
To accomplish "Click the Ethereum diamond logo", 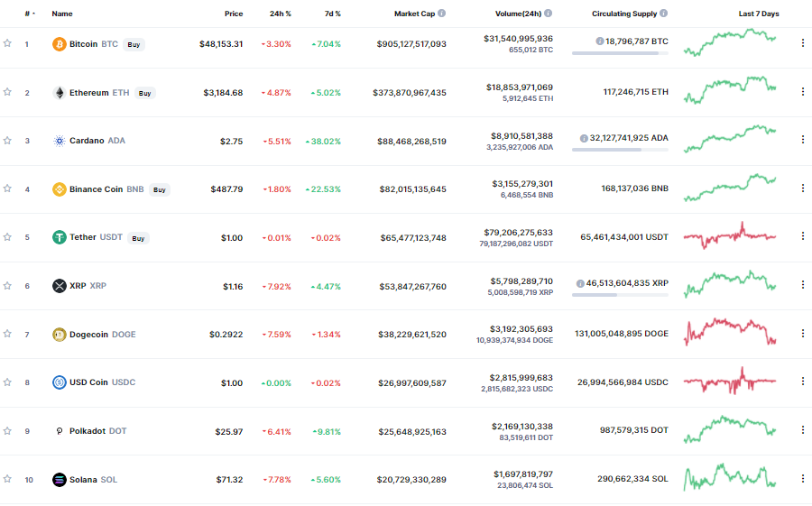I will coord(60,93).
